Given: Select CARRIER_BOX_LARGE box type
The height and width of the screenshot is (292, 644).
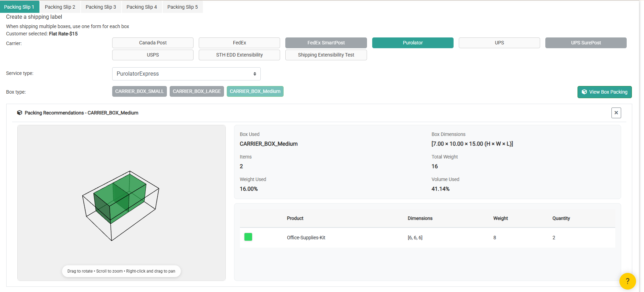Looking at the screenshot, I should 197,91.
